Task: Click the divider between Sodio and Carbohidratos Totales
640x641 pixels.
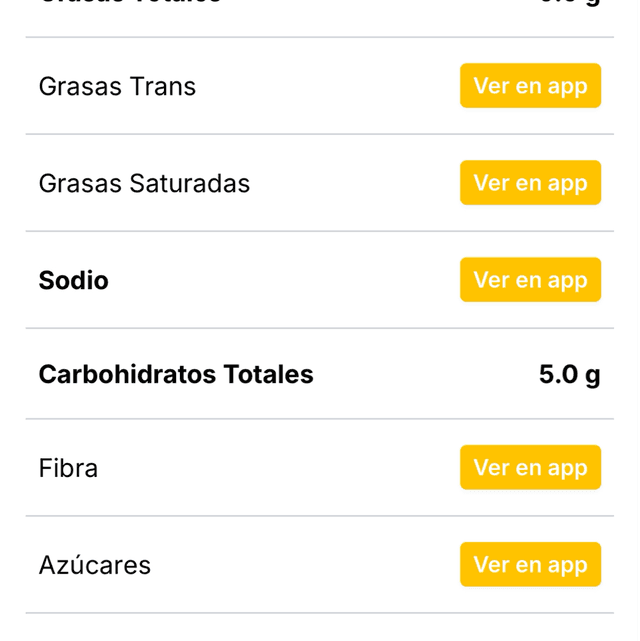Action: click(320, 328)
